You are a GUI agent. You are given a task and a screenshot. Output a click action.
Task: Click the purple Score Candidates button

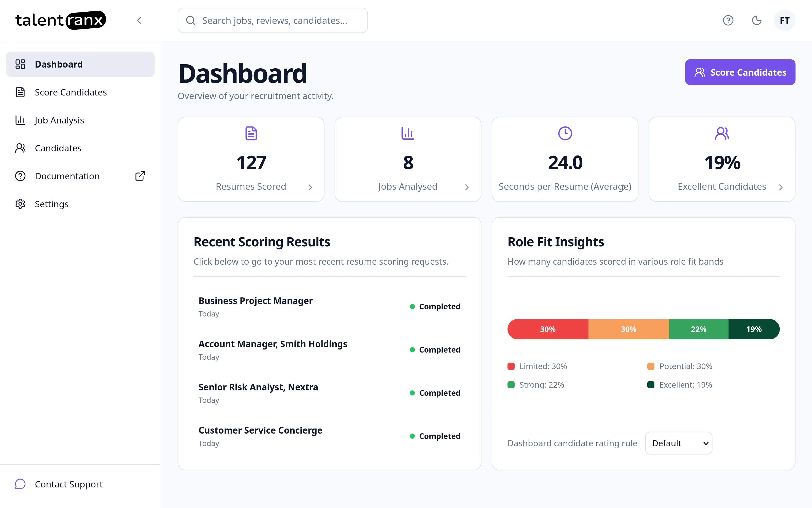tap(740, 72)
